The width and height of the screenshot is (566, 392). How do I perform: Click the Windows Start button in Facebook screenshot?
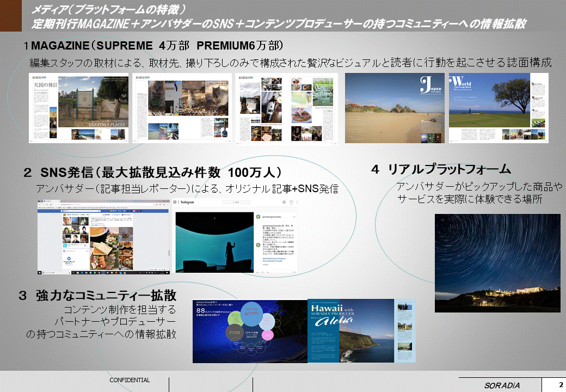click(x=40, y=271)
